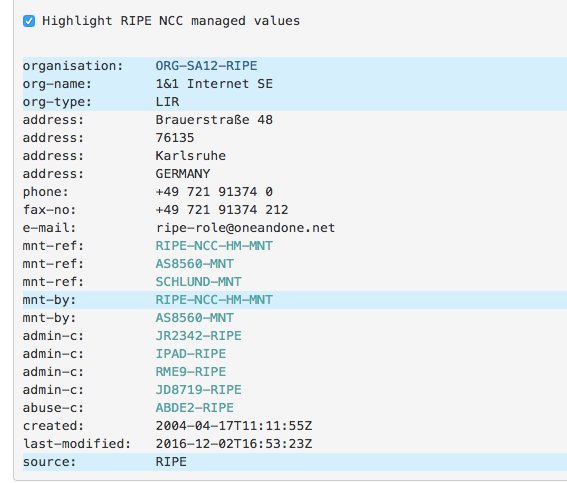This screenshot has height=483, width=567.
Task: Click e-mail ripe-role@oneandone.net
Action: click(x=246, y=228)
